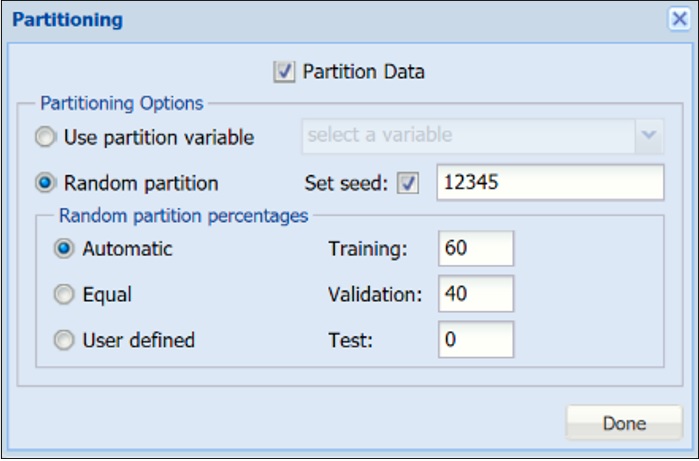Viewport: 699px width, 461px height.
Task: Select Automatic partition percentages
Action: coord(65,249)
